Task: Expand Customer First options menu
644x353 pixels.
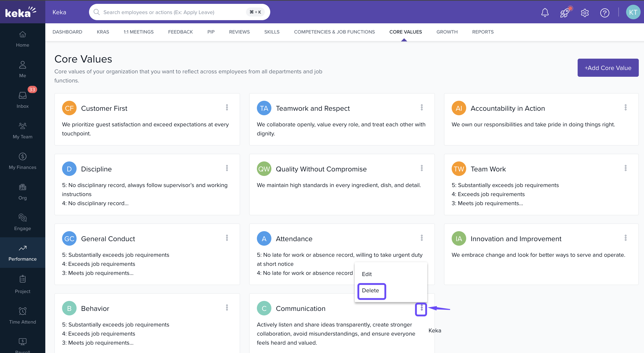Action: pyautogui.click(x=227, y=107)
